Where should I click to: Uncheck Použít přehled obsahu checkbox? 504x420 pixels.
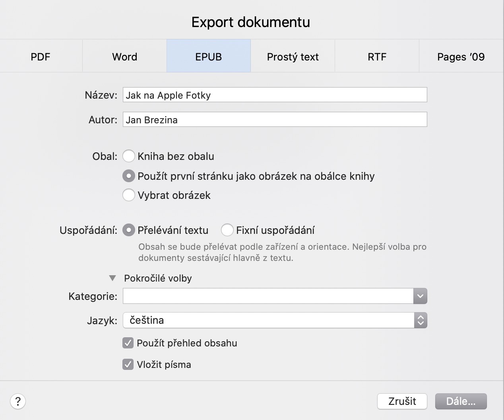(x=128, y=343)
